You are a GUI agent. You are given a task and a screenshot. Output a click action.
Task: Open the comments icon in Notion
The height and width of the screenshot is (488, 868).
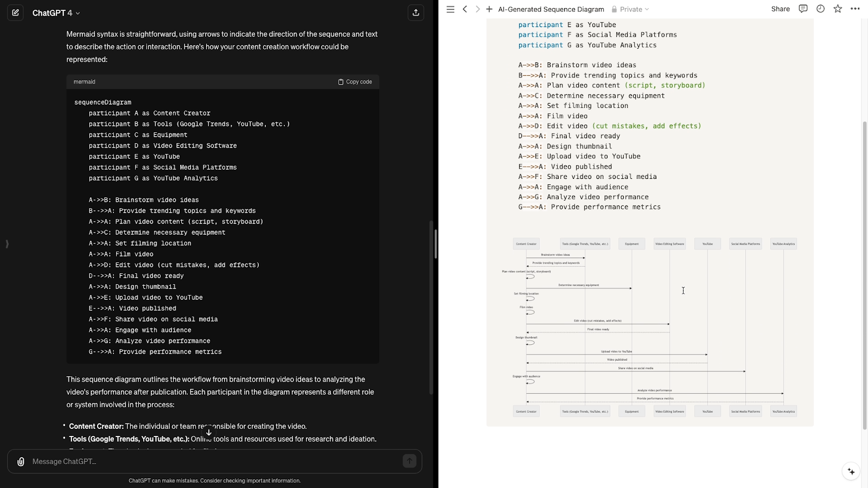click(803, 9)
